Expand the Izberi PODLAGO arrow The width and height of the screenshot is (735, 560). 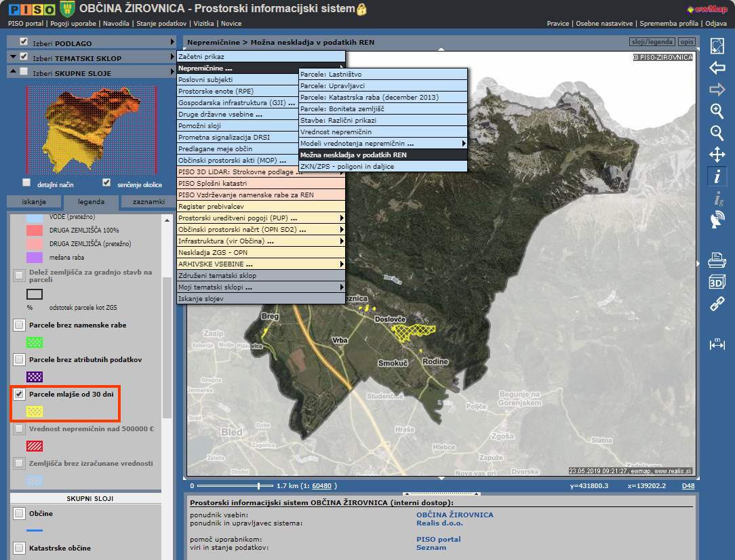(172, 42)
